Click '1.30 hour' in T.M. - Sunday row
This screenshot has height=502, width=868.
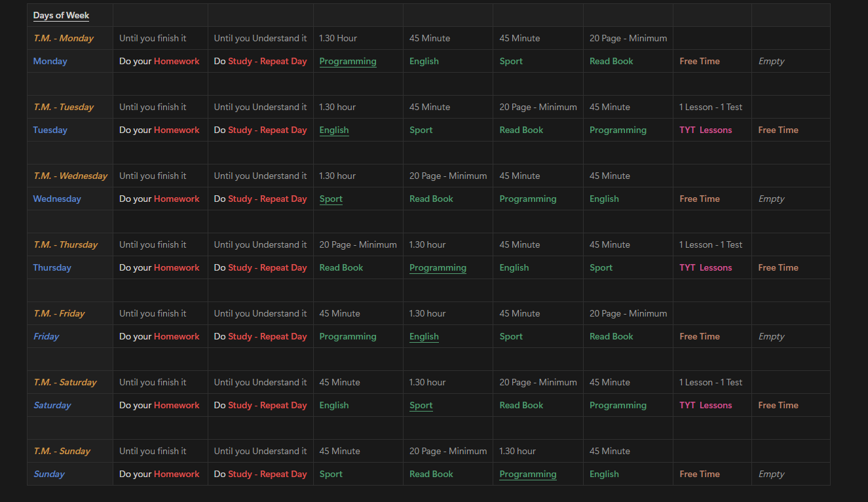[518, 451]
